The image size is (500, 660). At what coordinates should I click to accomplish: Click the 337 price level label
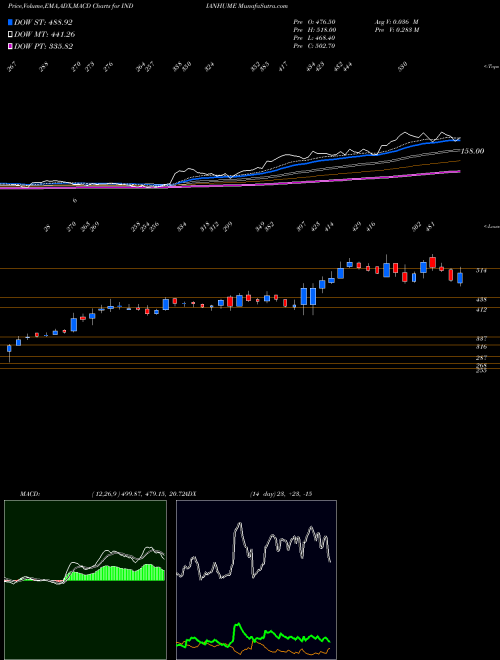pyautogui.click(x=481, y=338)
